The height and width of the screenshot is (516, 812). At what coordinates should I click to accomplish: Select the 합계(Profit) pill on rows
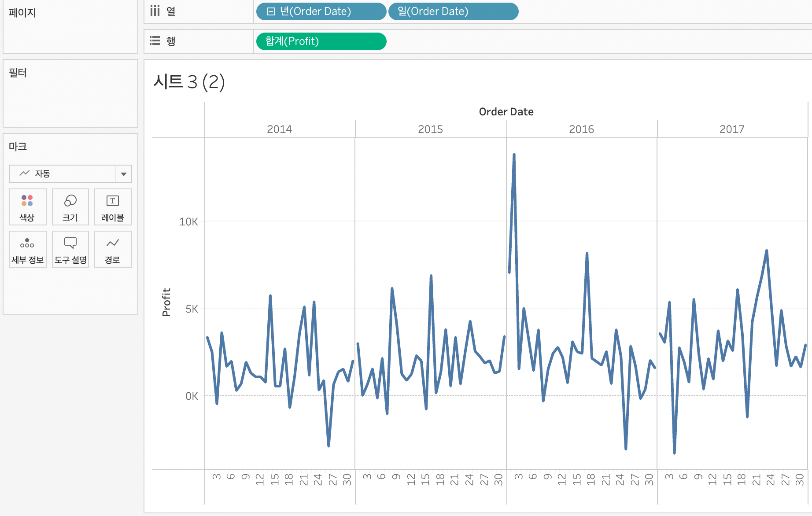321,41
